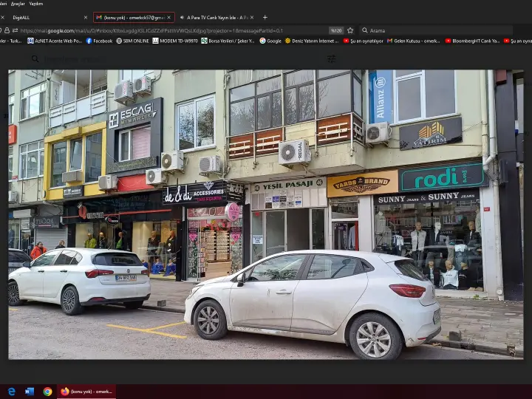Image resolution: width=532 pixels, height=399 pixels.
Task: Open the Facebook bookmark
Action: [x=99, y=41]
